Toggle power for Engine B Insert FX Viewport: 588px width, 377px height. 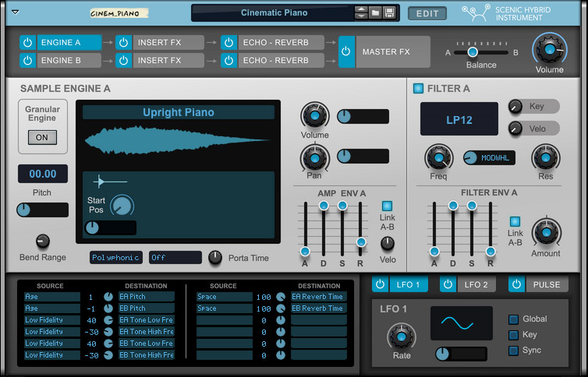coord(123,60)
